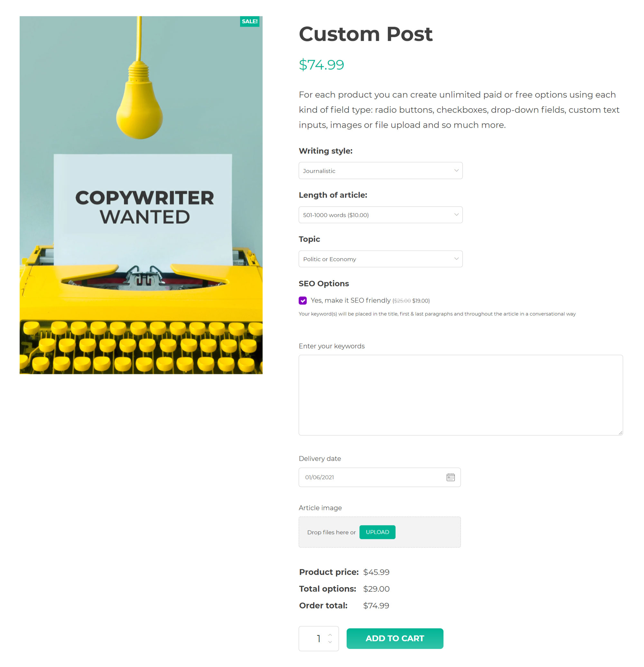Increase quantity with the up arrow
Screen dimensions: 644x667
pos(330,635)
